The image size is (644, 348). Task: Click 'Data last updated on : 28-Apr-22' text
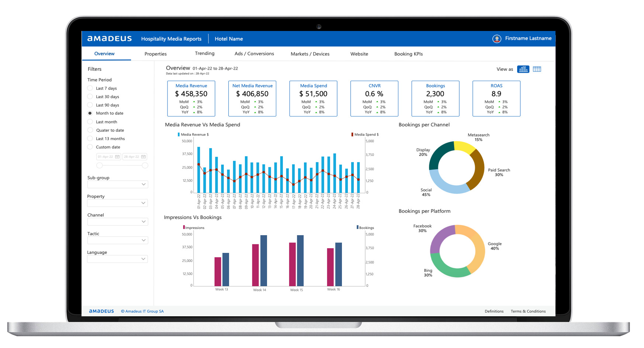click(x=187, y=74)
